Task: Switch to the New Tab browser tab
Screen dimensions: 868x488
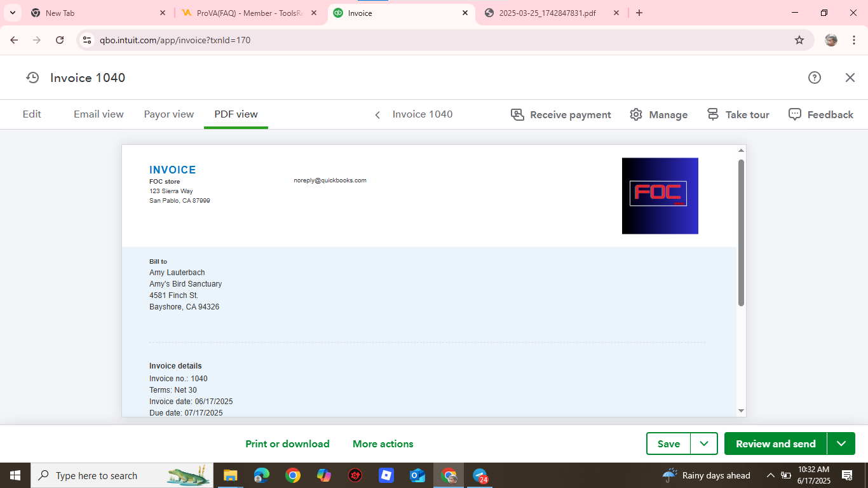Action: [98, 13]
